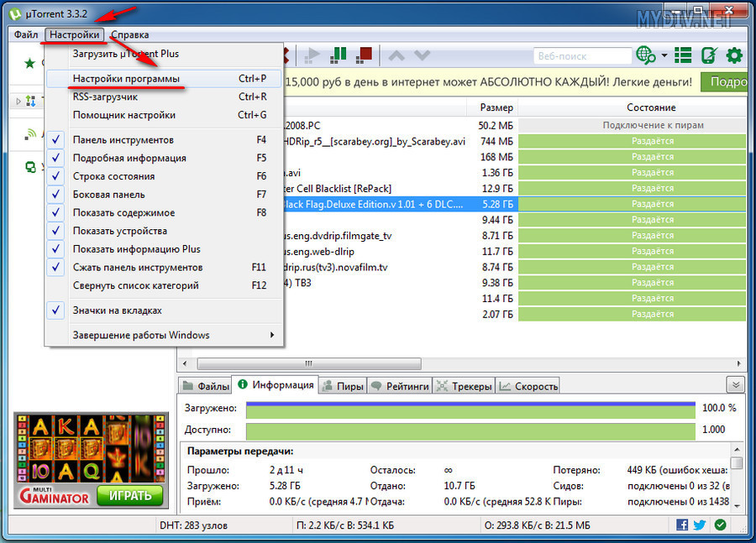Open the remote device phone icon

click(x=709, y=55)
